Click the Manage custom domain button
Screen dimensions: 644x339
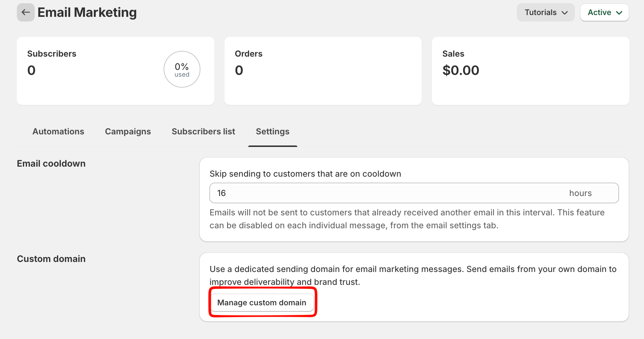point(261,302)
